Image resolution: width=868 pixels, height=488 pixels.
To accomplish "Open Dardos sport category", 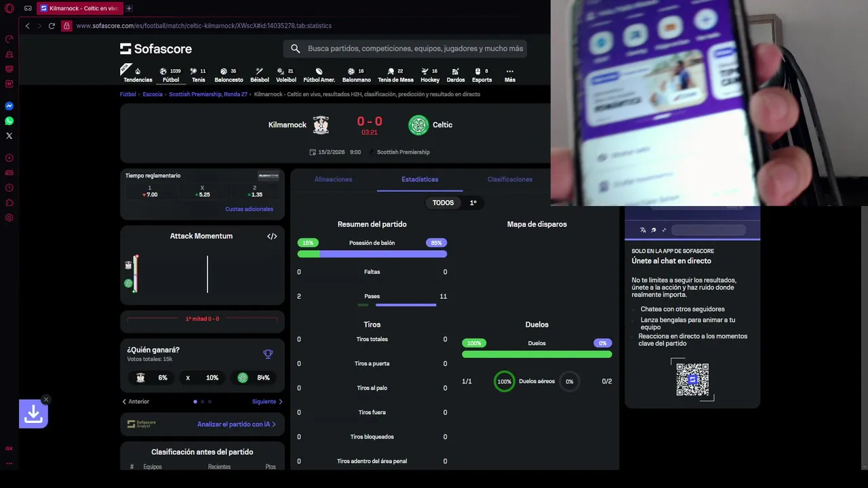I will (x=456, y=75).
